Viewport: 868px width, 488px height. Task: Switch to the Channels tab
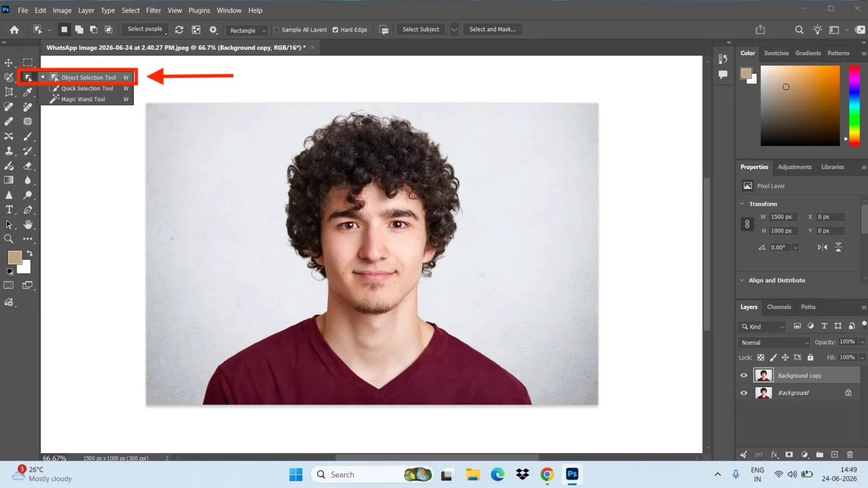tap(779, 307)
